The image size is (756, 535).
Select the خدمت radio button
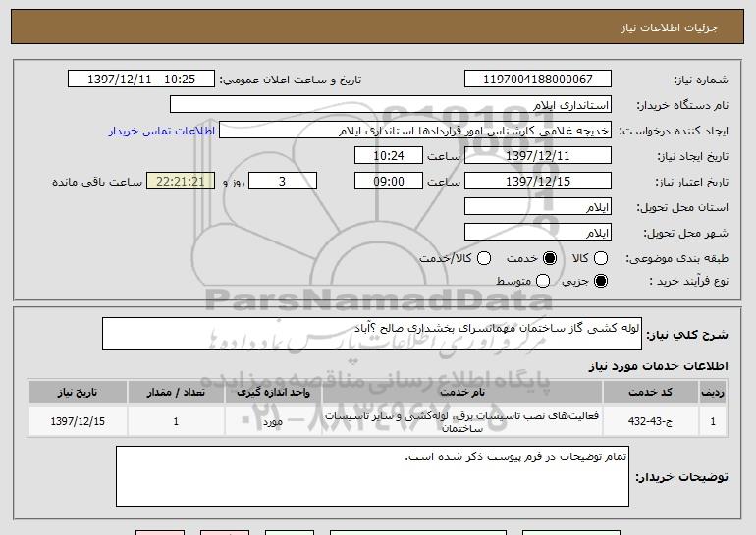pyautogui.click(x=550, y=259)
